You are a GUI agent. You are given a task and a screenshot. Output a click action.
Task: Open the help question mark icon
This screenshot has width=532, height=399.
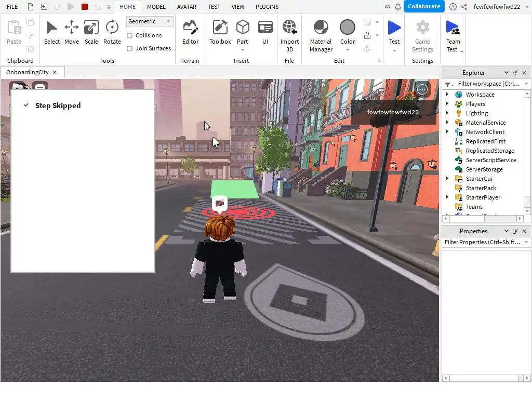pos(453,7)
